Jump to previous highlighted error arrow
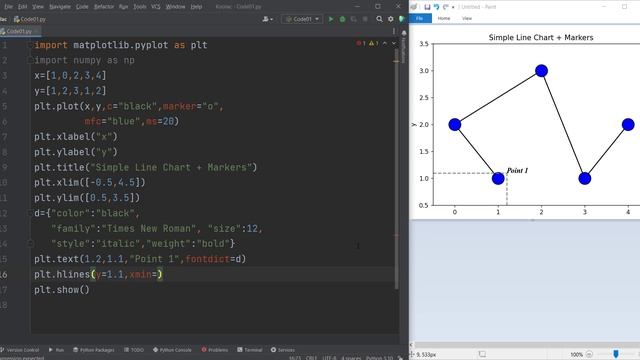Image resolution: width=640 pixels, height=360 pixels. 384,43
